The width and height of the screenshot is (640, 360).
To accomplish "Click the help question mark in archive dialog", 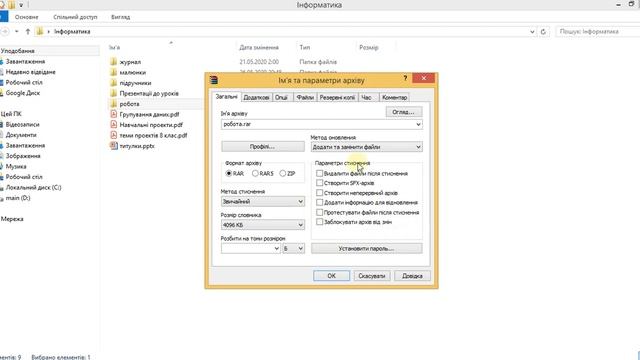I will (x=405, y=78).
